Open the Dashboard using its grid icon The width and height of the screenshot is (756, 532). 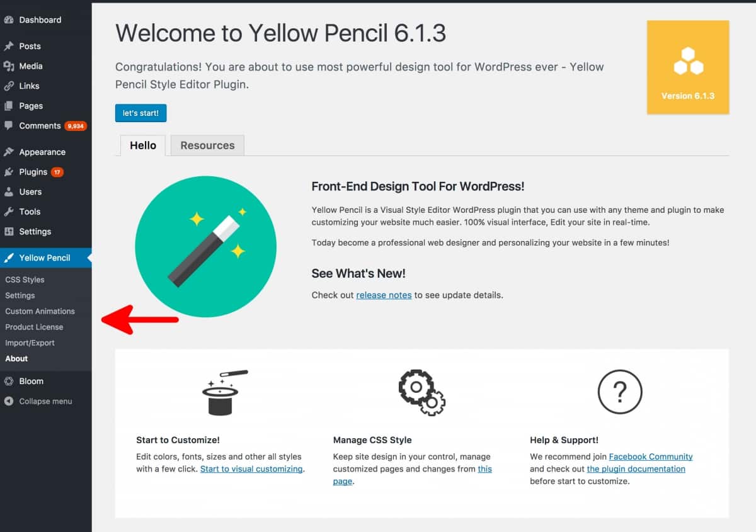point(9,20)
